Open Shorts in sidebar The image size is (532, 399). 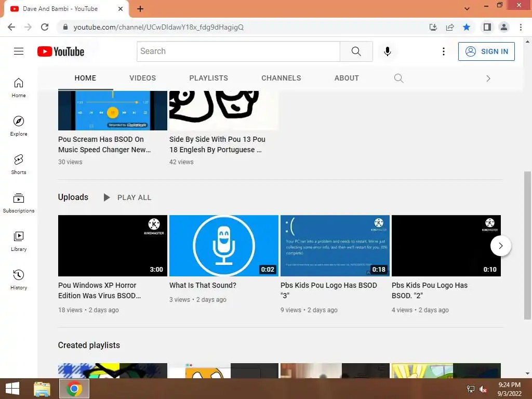(19, 164)
